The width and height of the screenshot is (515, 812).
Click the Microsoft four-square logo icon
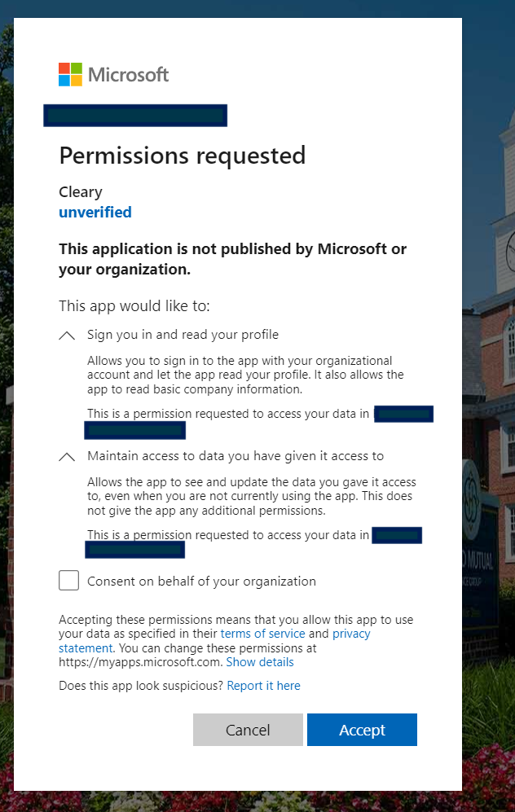pyautogui.click(x=68, y=74)
